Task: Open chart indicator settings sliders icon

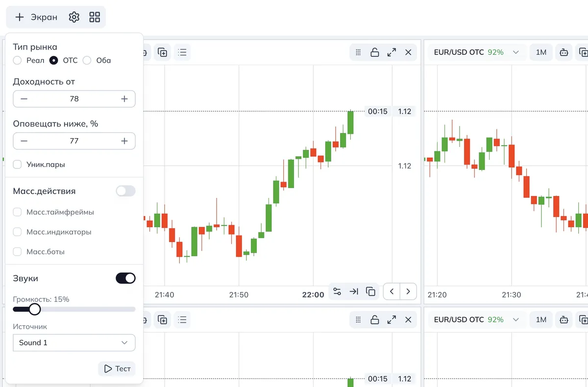Action: (337, 291)
